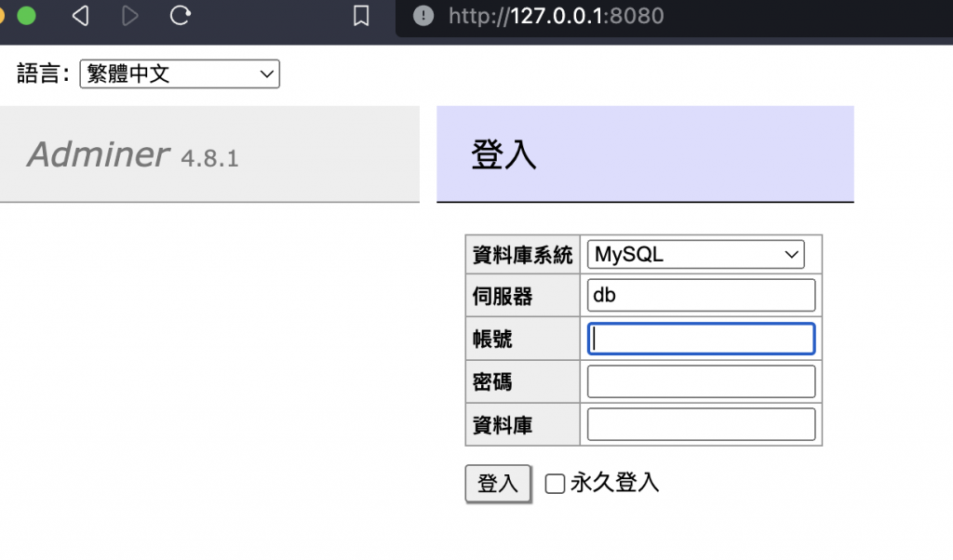Open the 資料庫系統 dropdown set to MySQL

695,255
